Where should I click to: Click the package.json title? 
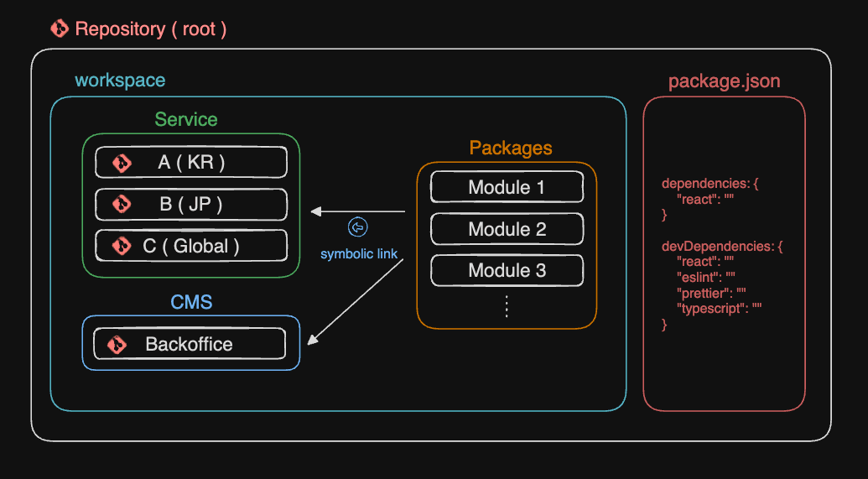(724, 81)
